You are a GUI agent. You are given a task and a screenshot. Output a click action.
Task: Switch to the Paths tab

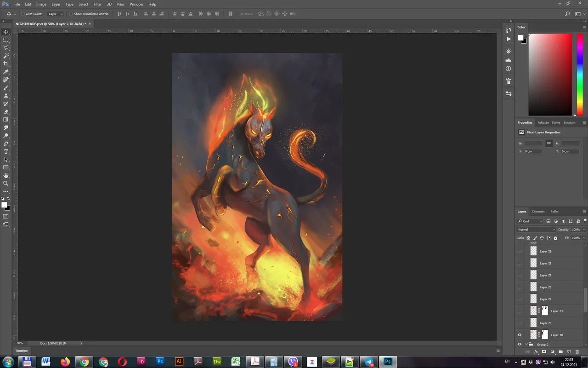point(554,212)
